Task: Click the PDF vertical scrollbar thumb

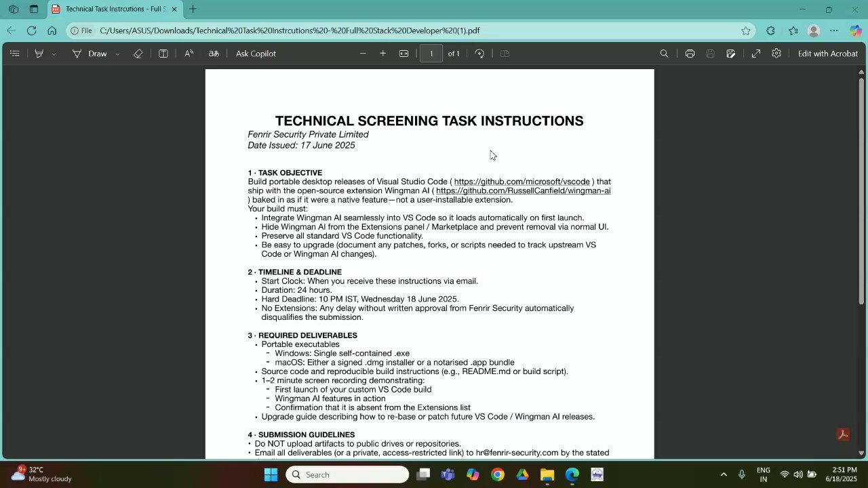Action: pyautogui.click(x=862, y=190)
